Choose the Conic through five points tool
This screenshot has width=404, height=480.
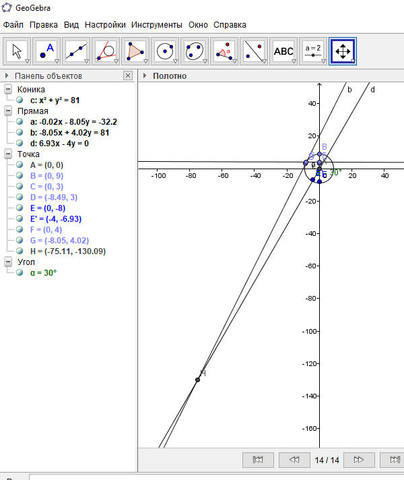click(195, 52)
